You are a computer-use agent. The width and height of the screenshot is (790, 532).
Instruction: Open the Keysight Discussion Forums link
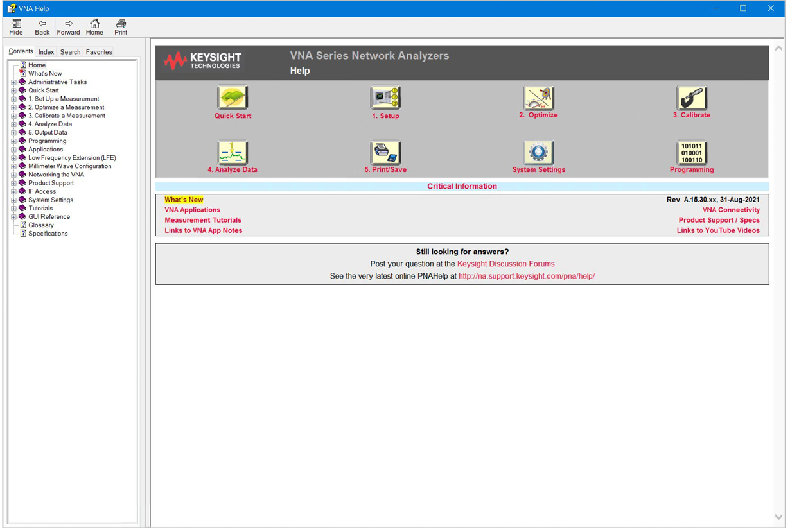(505, 264)
